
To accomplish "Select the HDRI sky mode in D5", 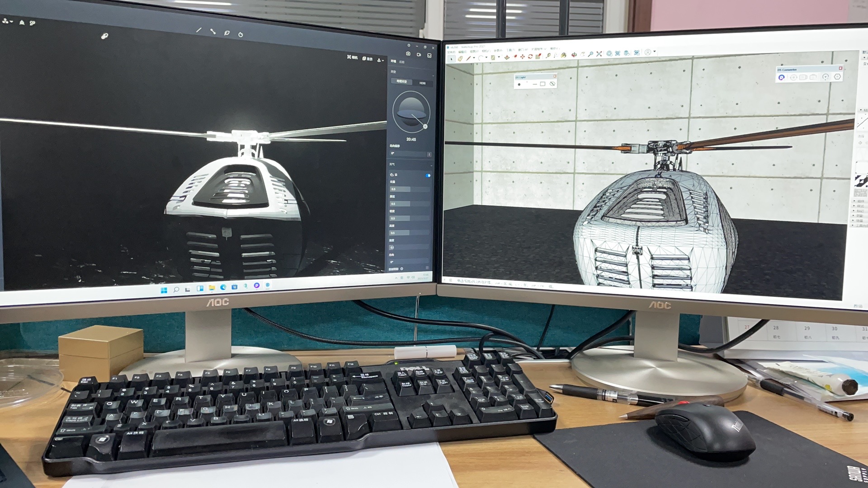I will click(422, 83).
